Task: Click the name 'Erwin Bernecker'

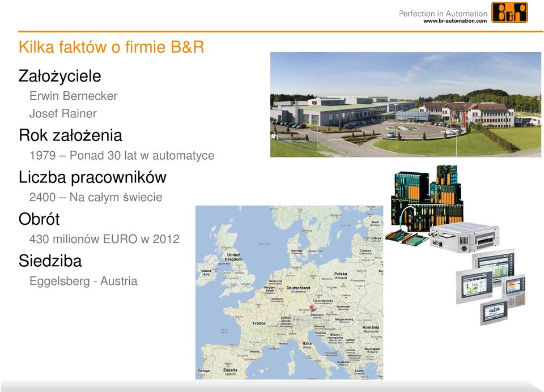Action: pyautogui.click(x=73, y=96)
